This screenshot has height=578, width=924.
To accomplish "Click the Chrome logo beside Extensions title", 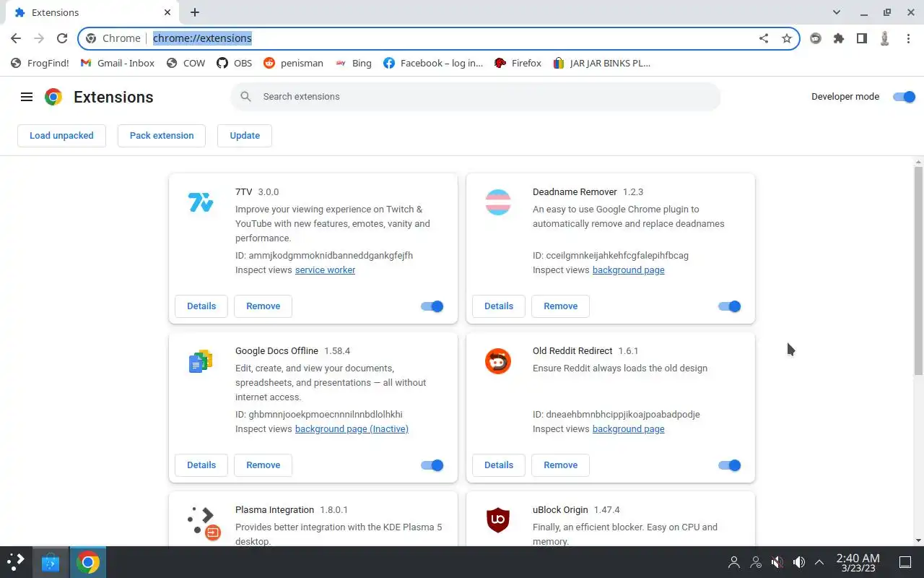I will click(53, 97).
